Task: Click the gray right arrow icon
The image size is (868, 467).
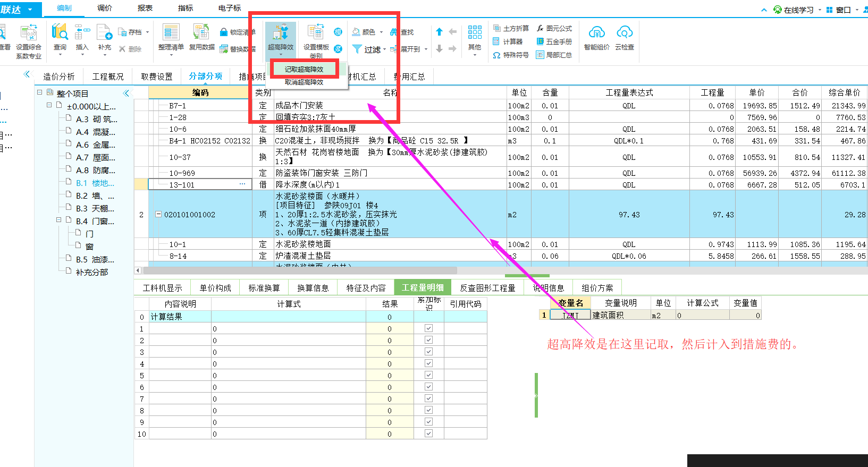Action: point(452,49)
